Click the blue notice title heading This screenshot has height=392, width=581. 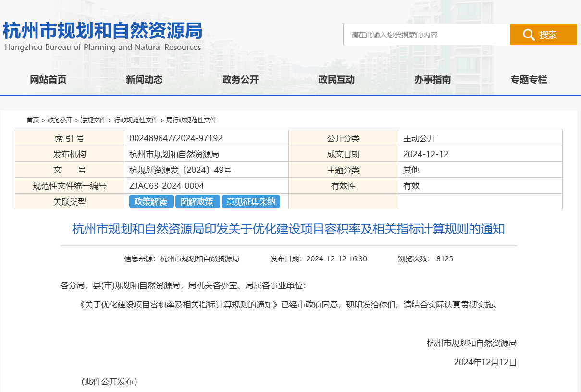click(x=288, y=229)
